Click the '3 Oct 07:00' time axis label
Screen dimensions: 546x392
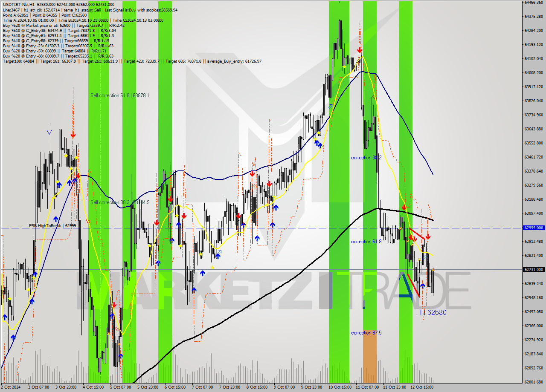tap(38, 387)
